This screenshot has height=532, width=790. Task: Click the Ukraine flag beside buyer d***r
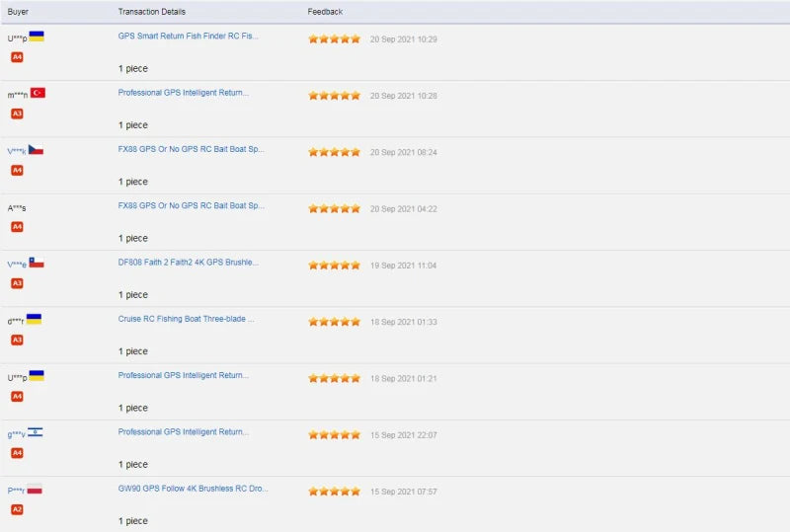pos(34,319)
